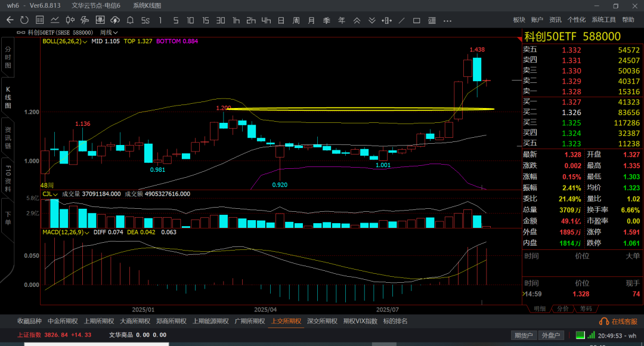Open the 标的排名 tab

click(395, 322)
